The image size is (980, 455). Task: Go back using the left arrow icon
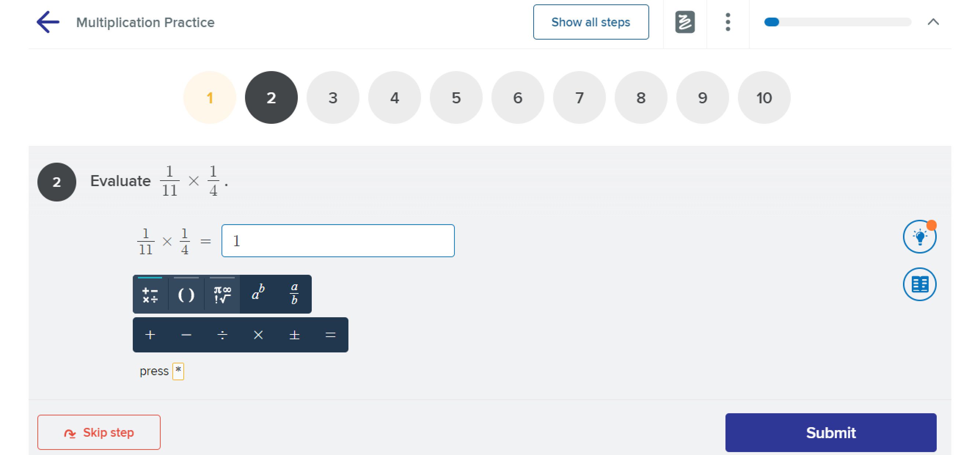[x=48, y=22]
